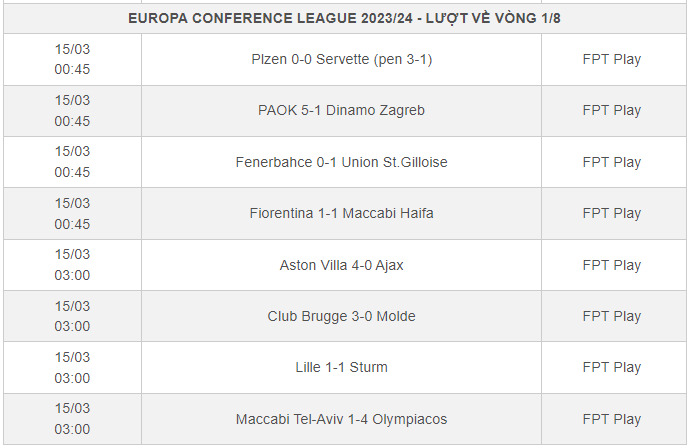Image resolution: width=690 pixels, height=448 pixels.
Task: Click the Europa Conference League 2023/24 table header
Action: (x=344, y=18)
